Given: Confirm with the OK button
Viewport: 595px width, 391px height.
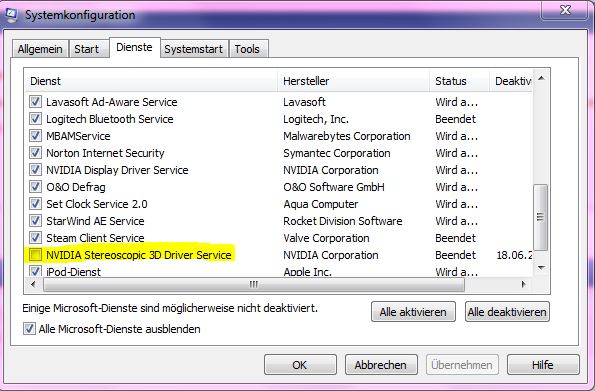Looking at the screenshot, I should click(x=300, y=365).
